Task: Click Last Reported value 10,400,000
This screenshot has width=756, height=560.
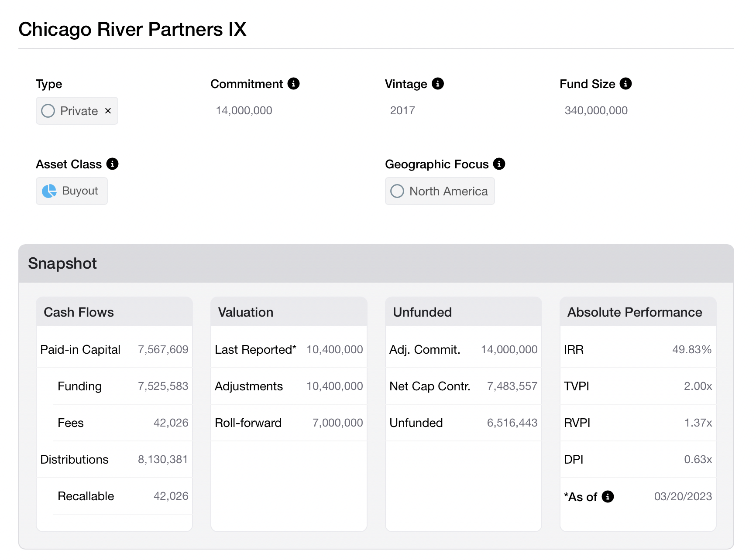Action: point(335,349)
